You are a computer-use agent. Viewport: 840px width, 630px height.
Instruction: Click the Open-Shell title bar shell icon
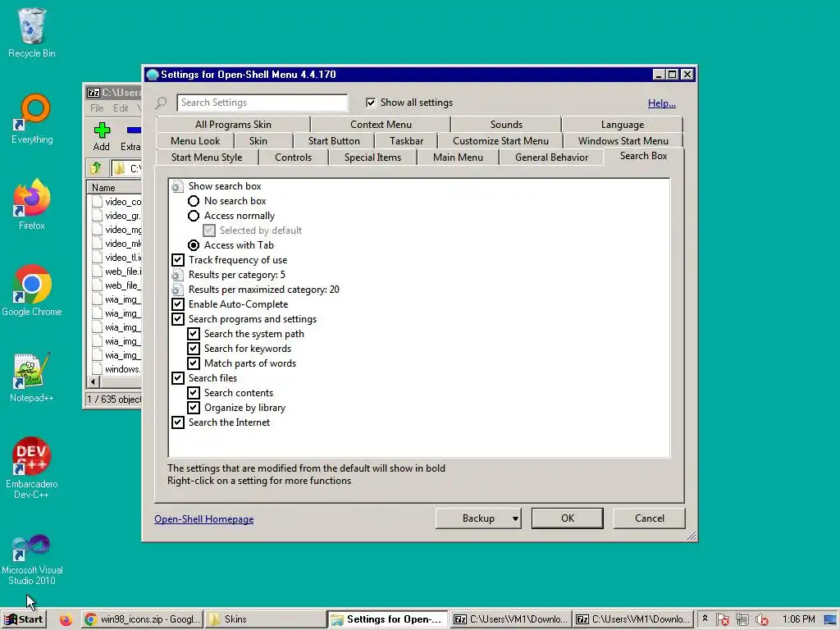point(152,75)
